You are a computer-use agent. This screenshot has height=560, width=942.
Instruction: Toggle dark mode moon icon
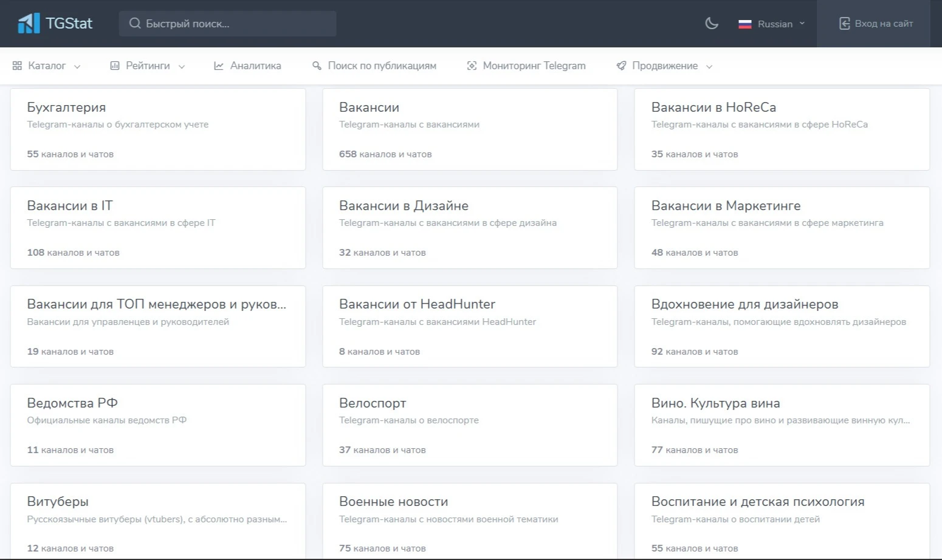coord(712,24)
